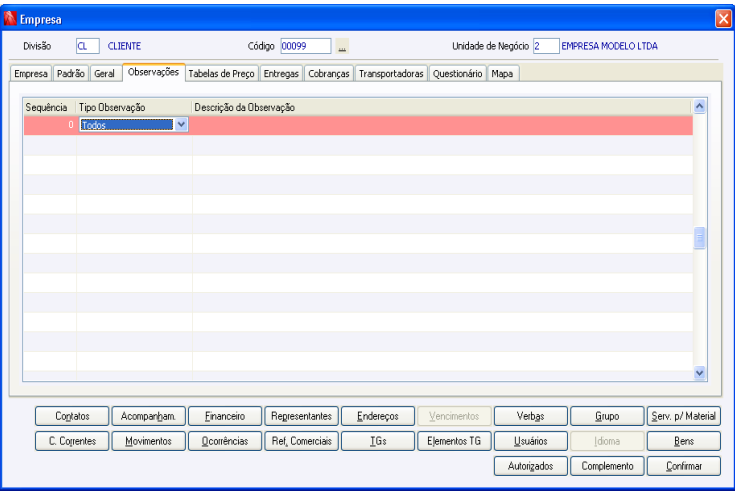
Task: Open the Tipo Observação dropdown arrow
Action: 181,125
